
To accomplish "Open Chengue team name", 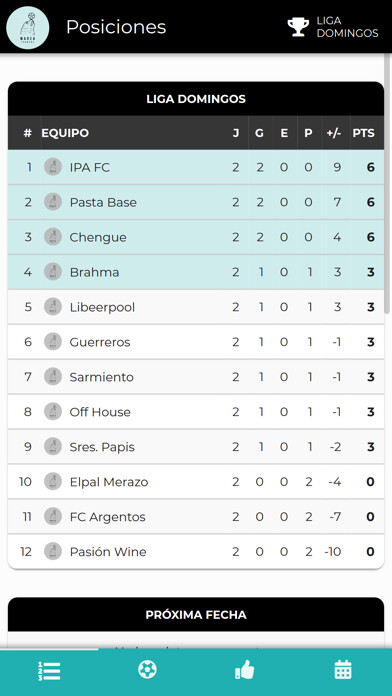I will [98, 237].
